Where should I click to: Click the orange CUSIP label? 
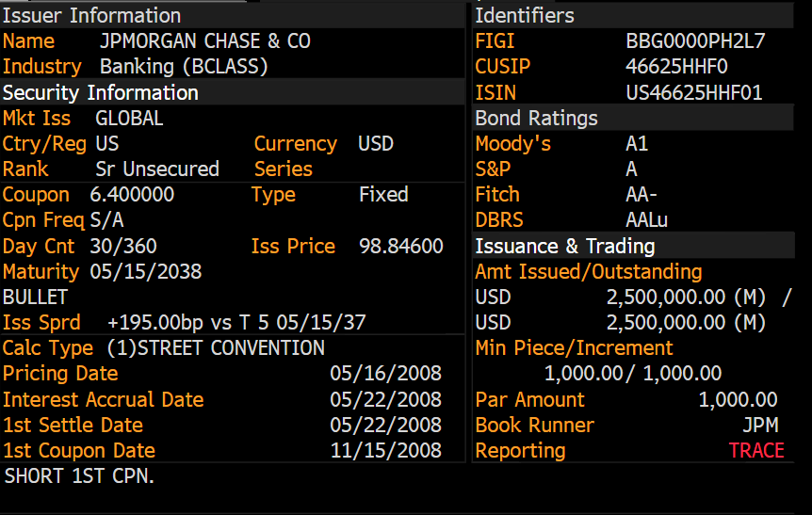tap(502, 67)
